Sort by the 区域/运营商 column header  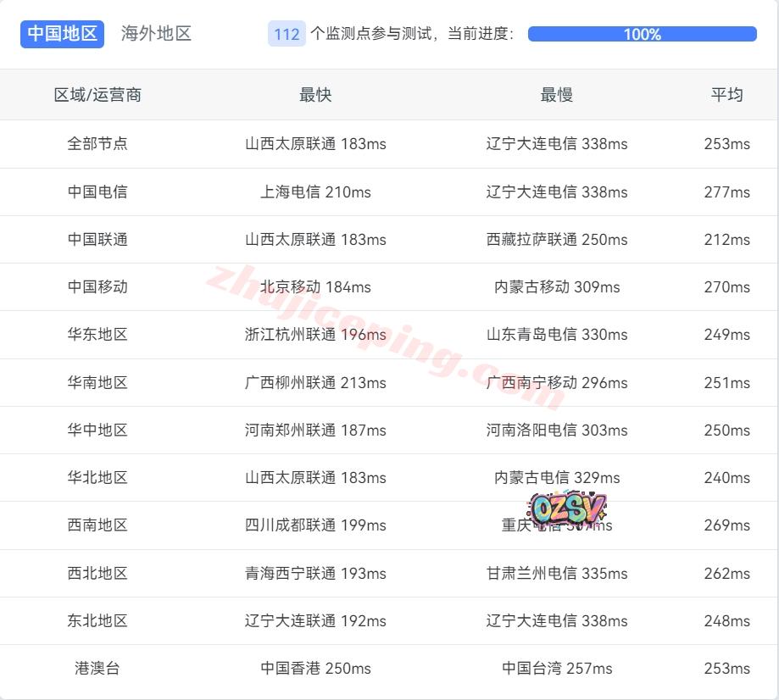[97, 95]
